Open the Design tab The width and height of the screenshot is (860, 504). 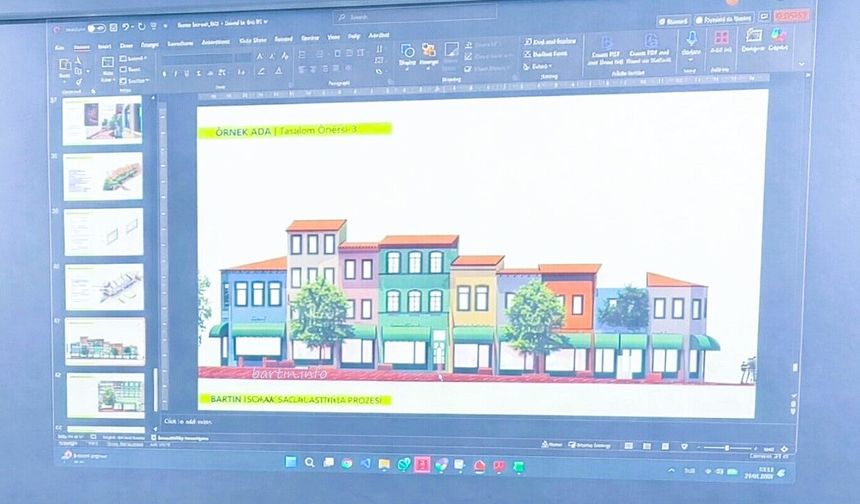tap(150, 45)
